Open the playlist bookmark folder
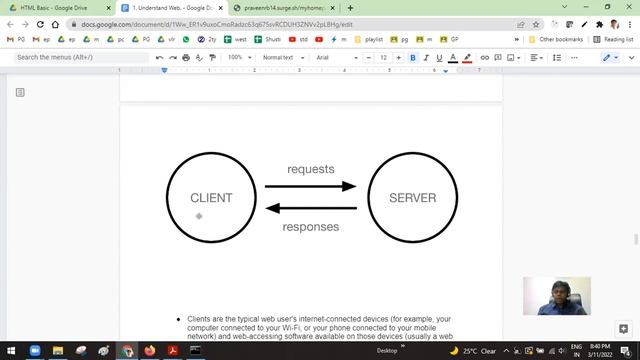The width and height of the screenshot is (640, 360). [369, 39]
